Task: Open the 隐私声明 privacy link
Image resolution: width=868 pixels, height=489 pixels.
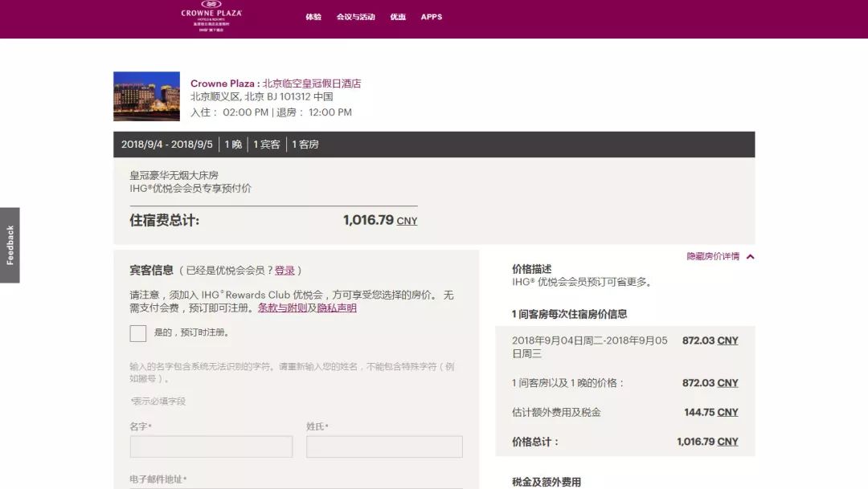Action: [337, 308]
